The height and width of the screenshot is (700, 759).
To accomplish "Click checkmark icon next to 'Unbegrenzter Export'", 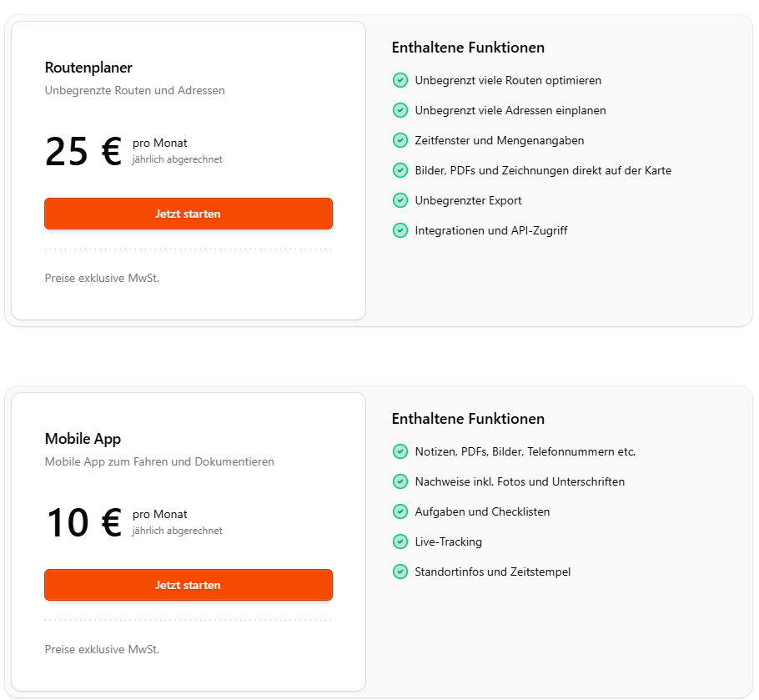I will pos(400,200).
